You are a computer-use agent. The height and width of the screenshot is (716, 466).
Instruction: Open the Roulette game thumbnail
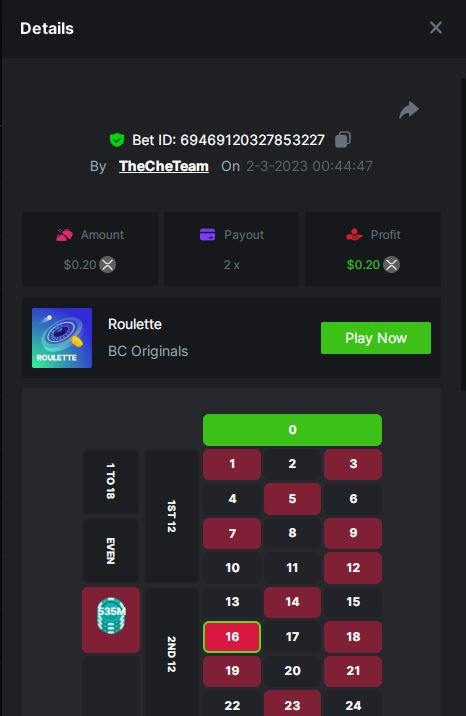pyautogui.click(x=62, y=338)
